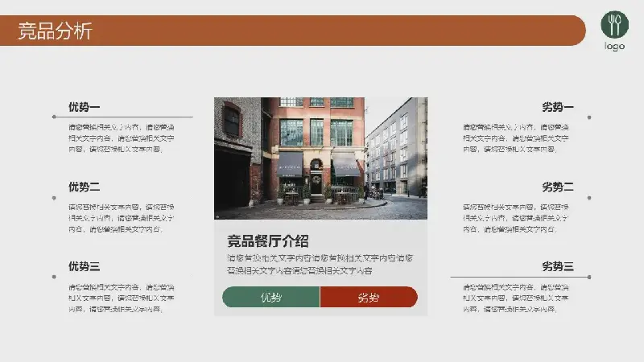Click the red '劣势' button
Image resolution: width=644 pixels, height=362 pixels.
(x=369, y=297)
